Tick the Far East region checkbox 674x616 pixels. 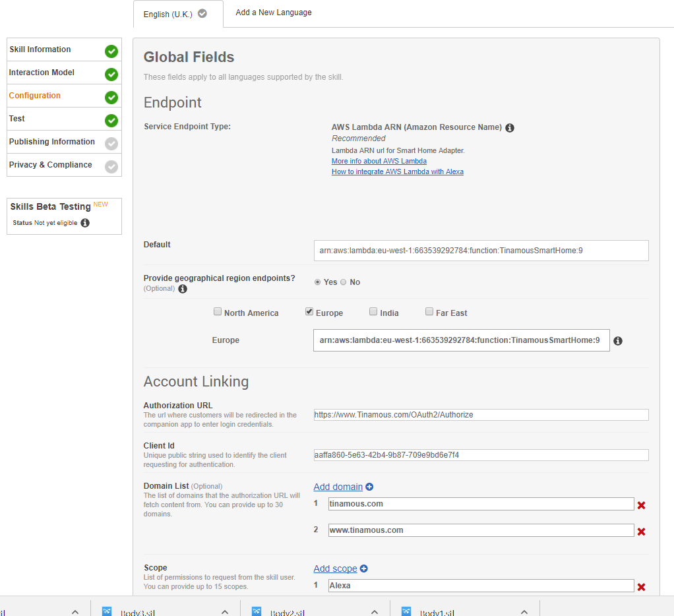coord(429,312)
